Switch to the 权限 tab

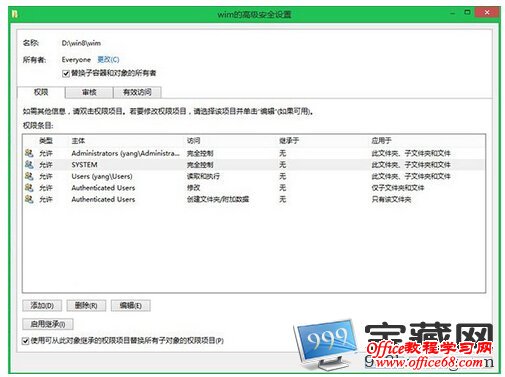point(41,92)
